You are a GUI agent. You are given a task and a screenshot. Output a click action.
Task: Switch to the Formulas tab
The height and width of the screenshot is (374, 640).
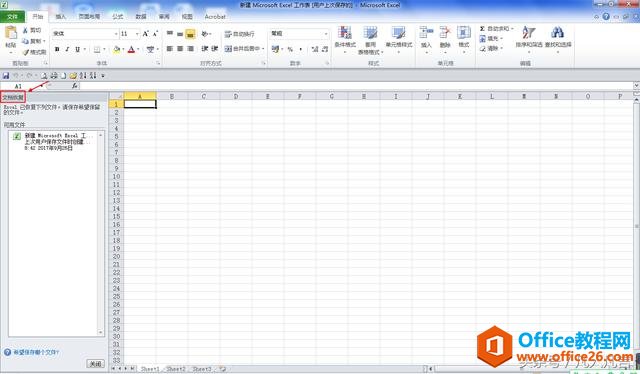pos(118,16)
